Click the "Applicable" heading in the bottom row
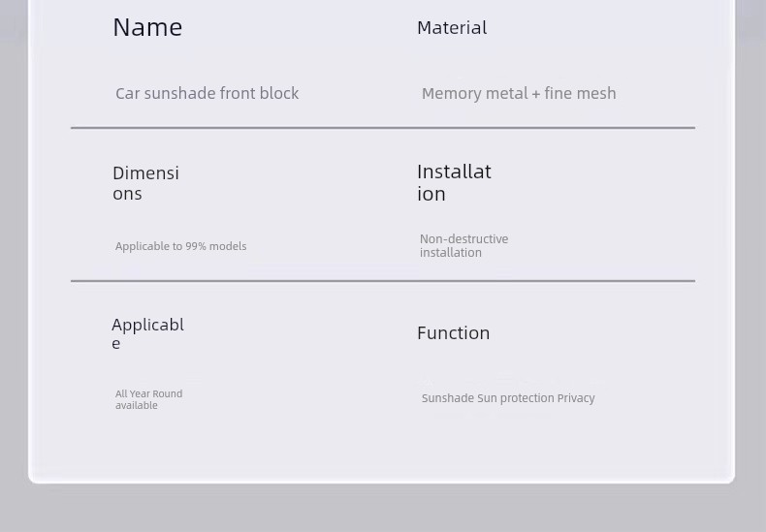The width and height of the screenshot is (766, 532). tap(147, 332)
